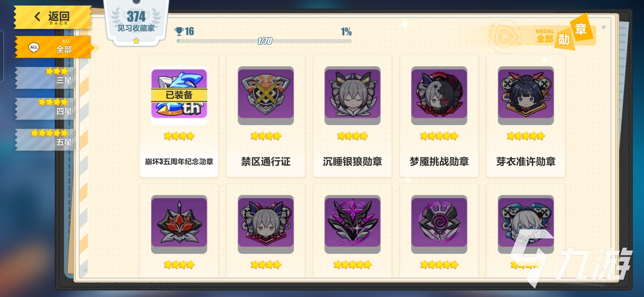Select the white-haired girl blue medal
This screenshot has width=644, height=297.
[x=526, y=224]
